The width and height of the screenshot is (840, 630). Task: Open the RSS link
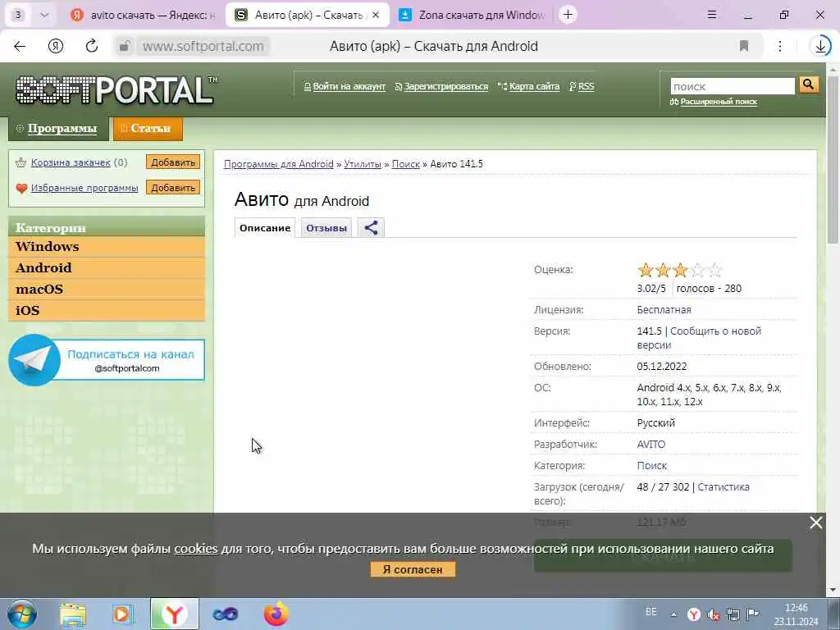[x=586, y=86]
